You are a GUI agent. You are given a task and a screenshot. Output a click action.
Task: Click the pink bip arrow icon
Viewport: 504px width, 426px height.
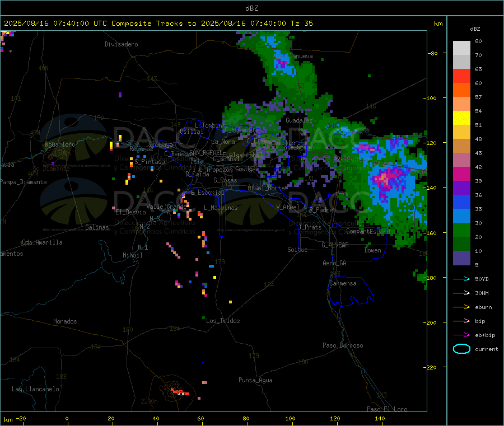click(461, 321)
